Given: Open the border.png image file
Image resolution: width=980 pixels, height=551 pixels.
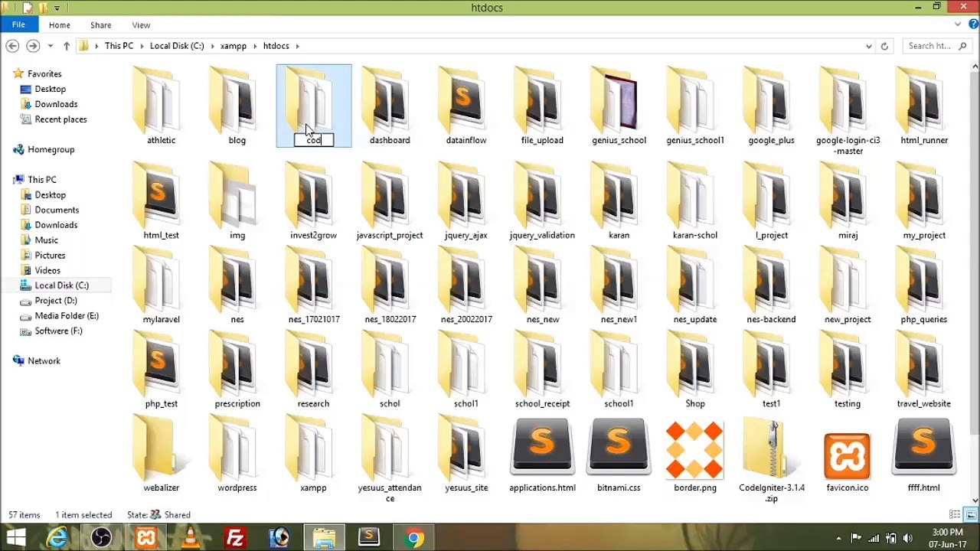Looking at the screenshot, I should pos(695,455).
